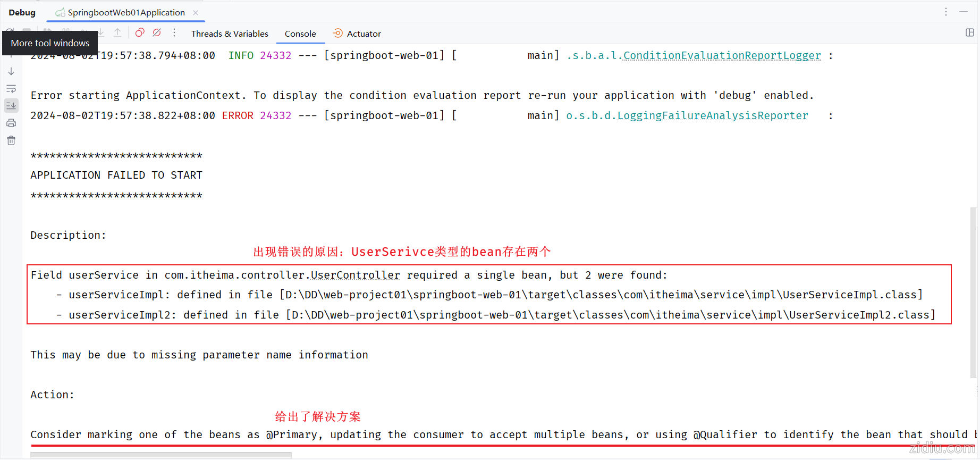The image size is (980, 460).
Task: Select the Console tab
Action: tap(300, 34)
